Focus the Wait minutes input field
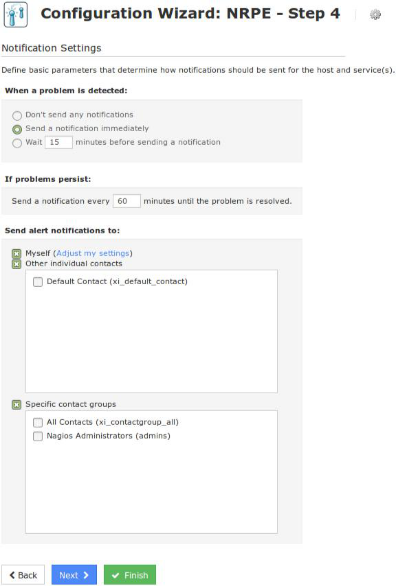The width and height of the screenshot is (398, 587). point(59,142)
